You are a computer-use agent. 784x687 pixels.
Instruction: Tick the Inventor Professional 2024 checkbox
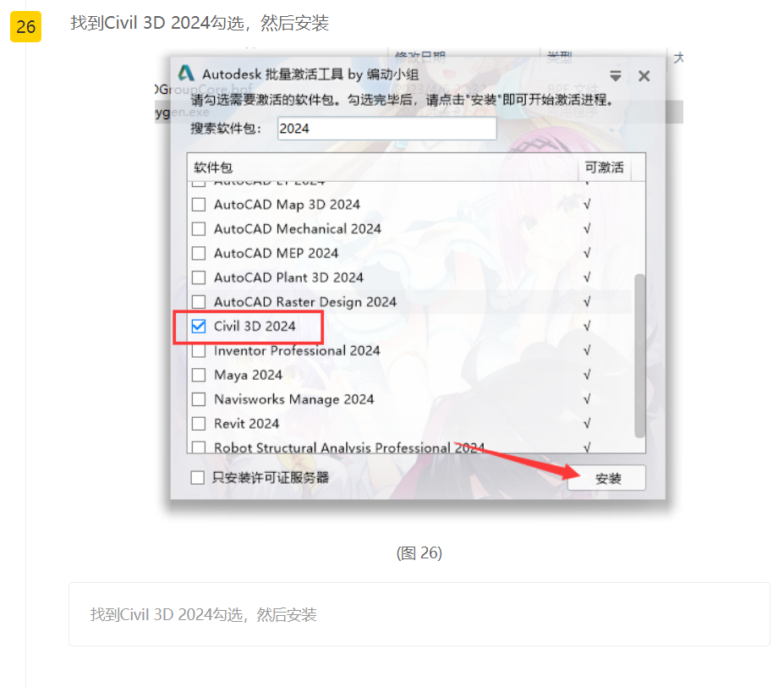point(199,351)
